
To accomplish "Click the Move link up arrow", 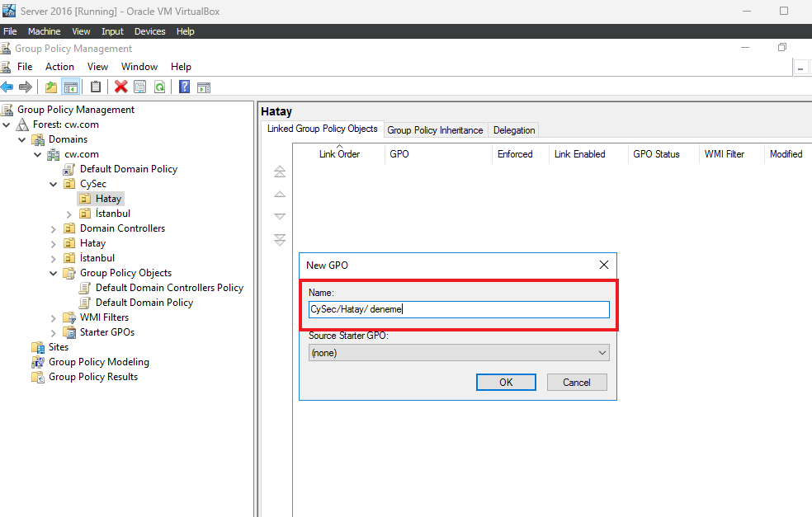I will [x=280, y=194].
